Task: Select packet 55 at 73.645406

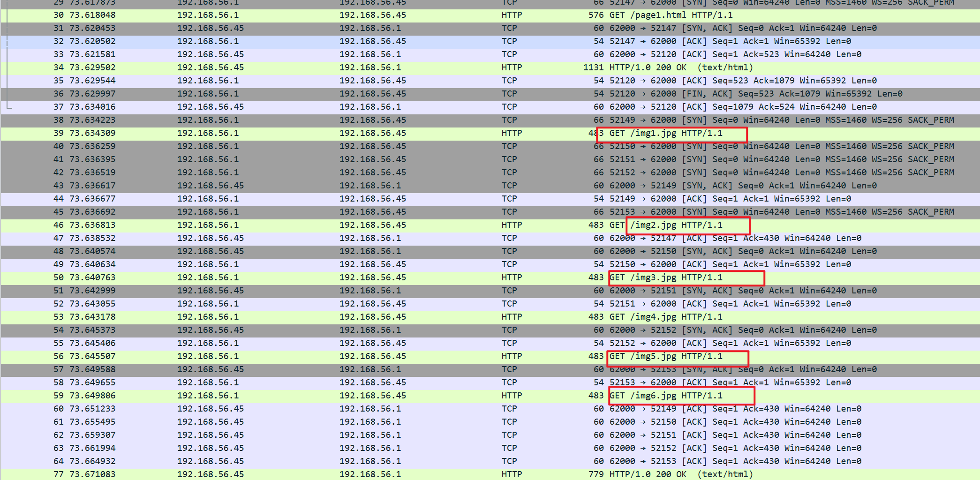Action: click(x=490, y=343)
